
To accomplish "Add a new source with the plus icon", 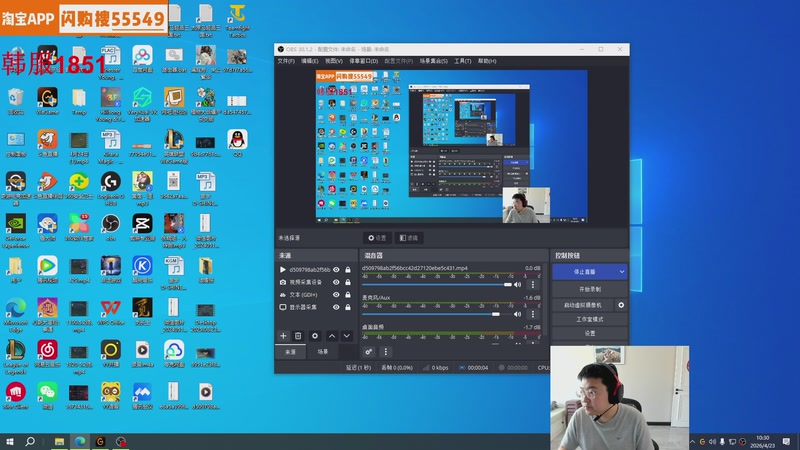I will [283, 336].
